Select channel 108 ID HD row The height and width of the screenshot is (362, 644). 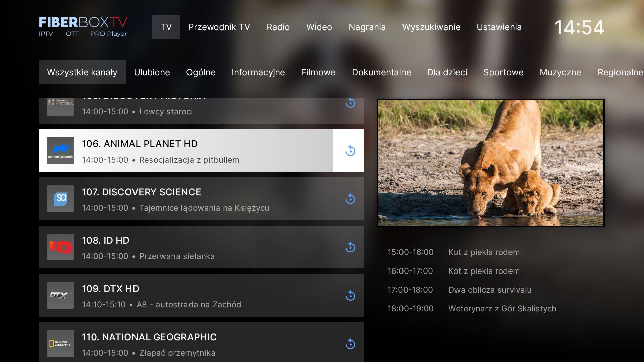(x=201, y=247)
